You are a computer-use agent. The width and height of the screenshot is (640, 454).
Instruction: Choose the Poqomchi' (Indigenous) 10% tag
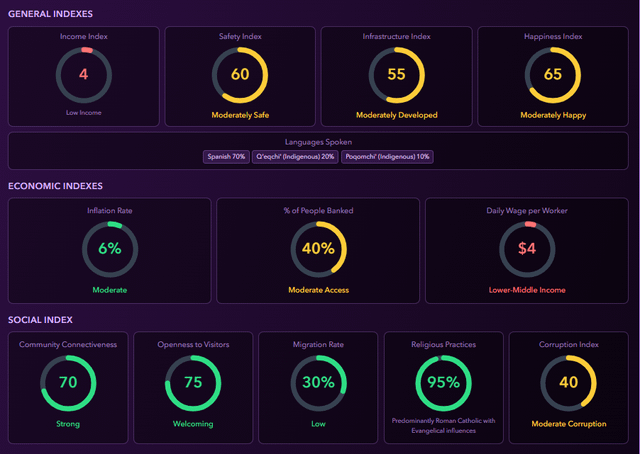(x=387, y=156)
